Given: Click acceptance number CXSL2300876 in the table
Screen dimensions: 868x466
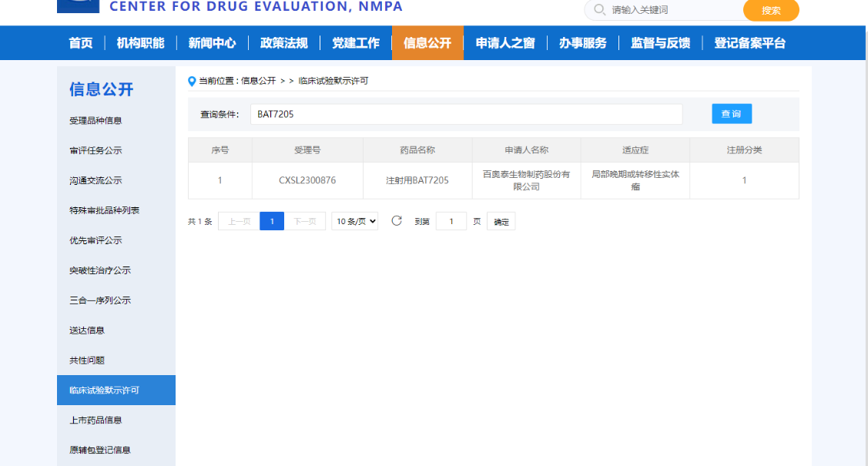Looking at the screenshot, I should click(307, 180).
